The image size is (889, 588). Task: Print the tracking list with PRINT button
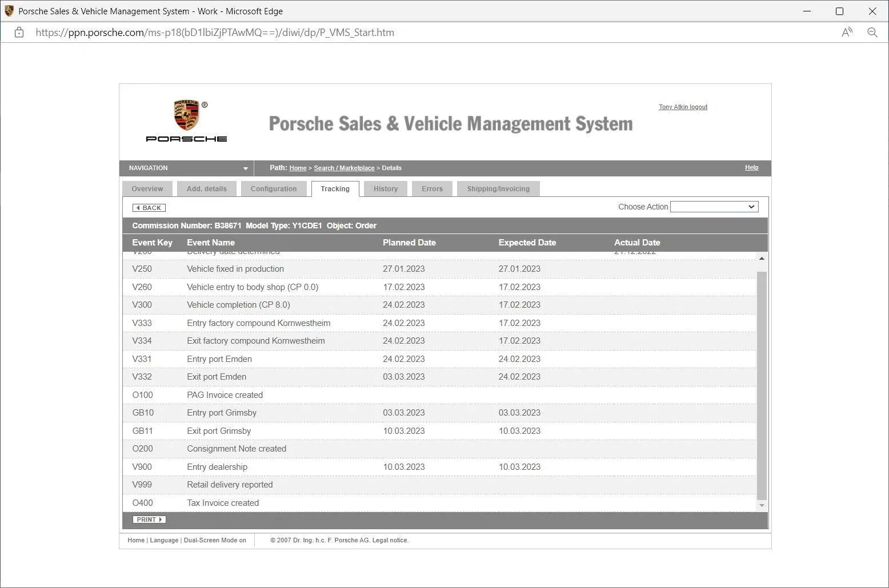click(x=149, y=519)
